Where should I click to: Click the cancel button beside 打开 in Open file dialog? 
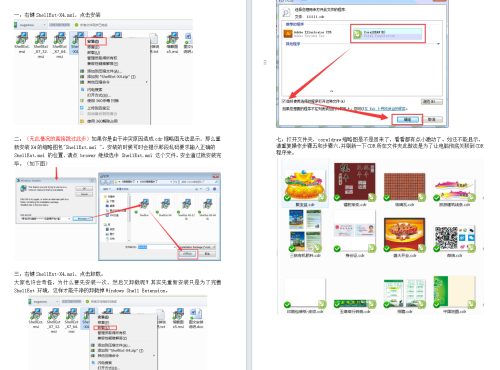[x=207, y=254]
